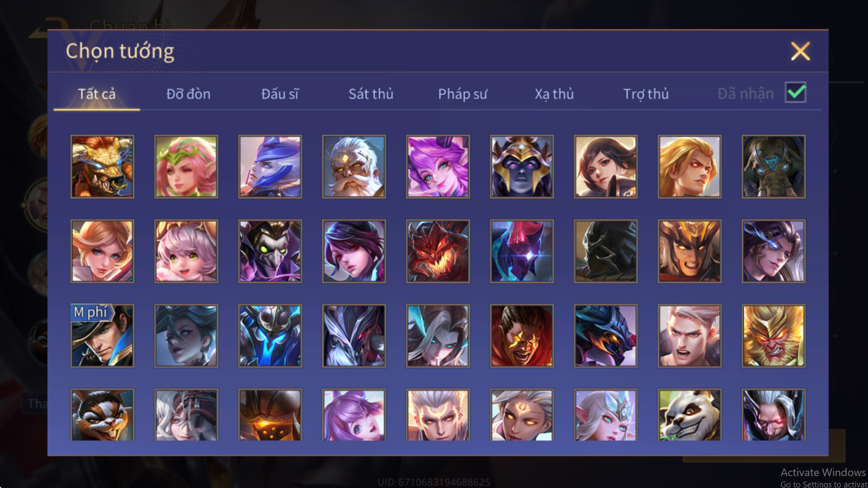
Task: Close the Chọn tướng dialog
Action: pos(800,52)
